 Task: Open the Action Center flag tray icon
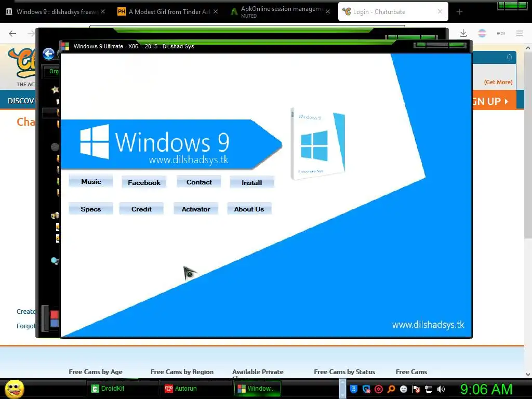(x=416, y=389)
